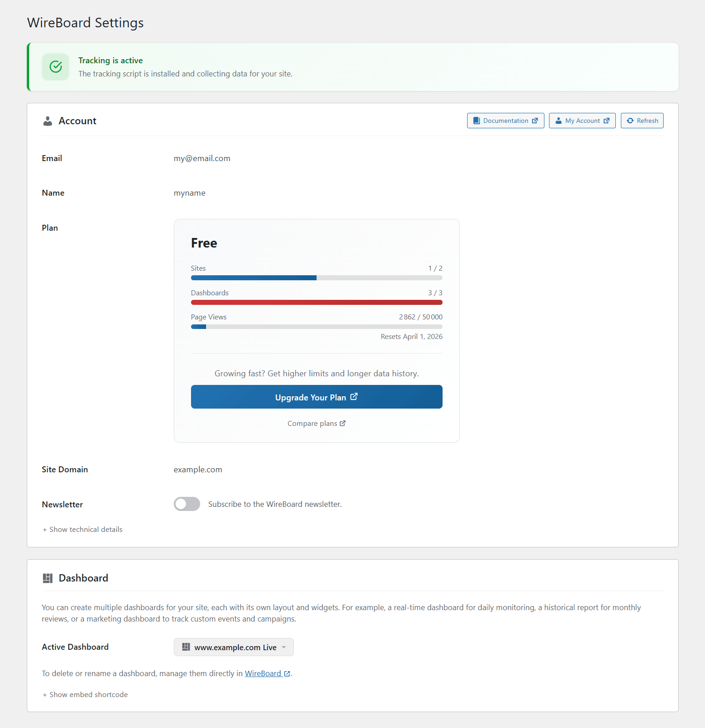The width and height of the screenshot is (705, 728).
Task: Click the Resets April 1, 2026 text
Action: click(412, 337)
